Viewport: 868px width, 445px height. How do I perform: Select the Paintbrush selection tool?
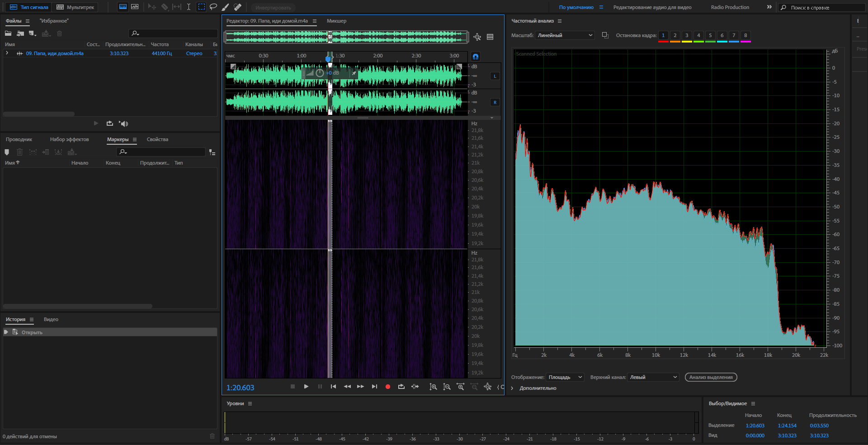(x=225, y=7)
